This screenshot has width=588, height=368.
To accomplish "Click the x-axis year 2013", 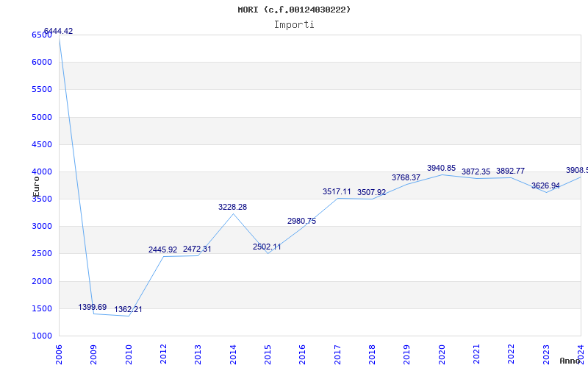I will click(198, 355).
